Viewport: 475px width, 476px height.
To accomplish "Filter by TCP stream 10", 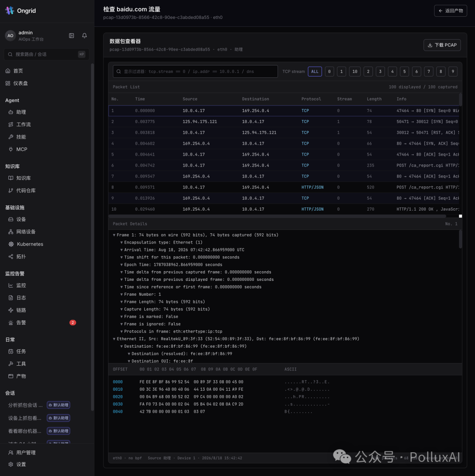I will coord(355,72).
